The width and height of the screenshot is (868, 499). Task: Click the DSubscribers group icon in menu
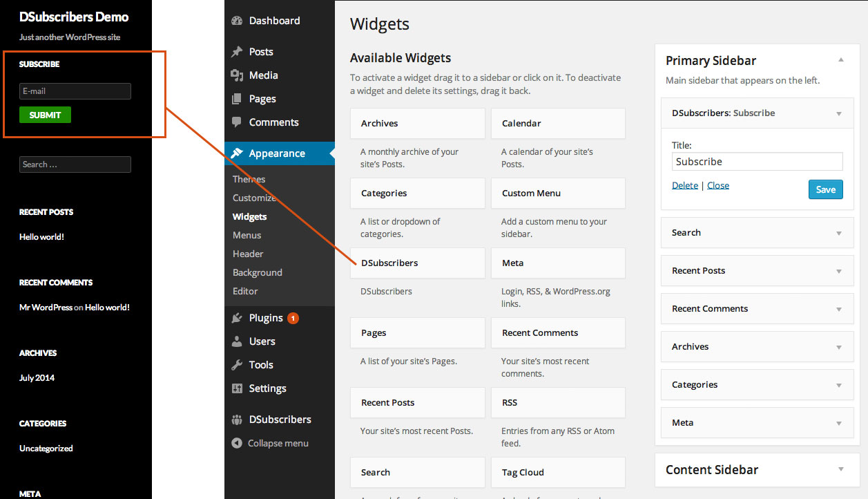pyautogui.click(x=237, y=420)
